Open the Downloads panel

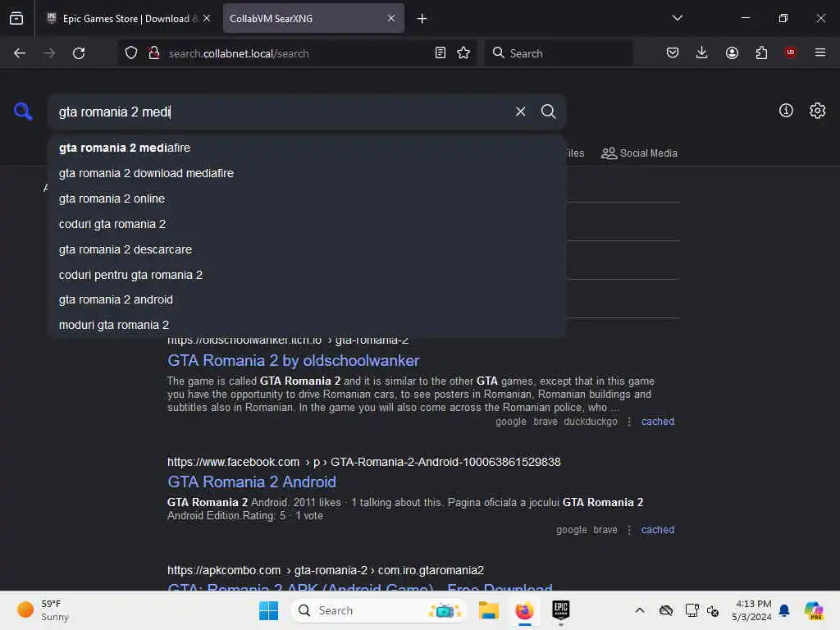pos(702,52)
